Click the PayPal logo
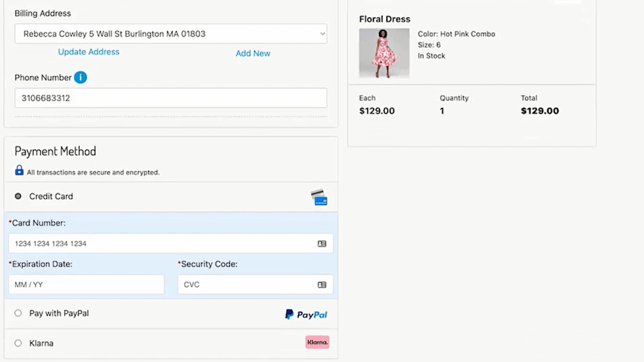The height and width of the screenshot is (362, 644). point(306,314)
